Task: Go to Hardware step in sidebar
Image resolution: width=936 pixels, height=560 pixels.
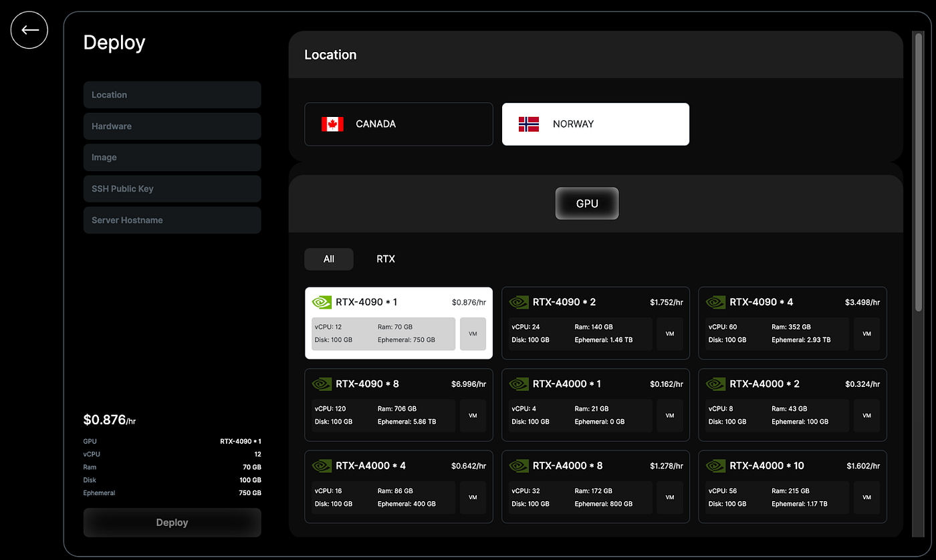Action: tap(172, 126)
